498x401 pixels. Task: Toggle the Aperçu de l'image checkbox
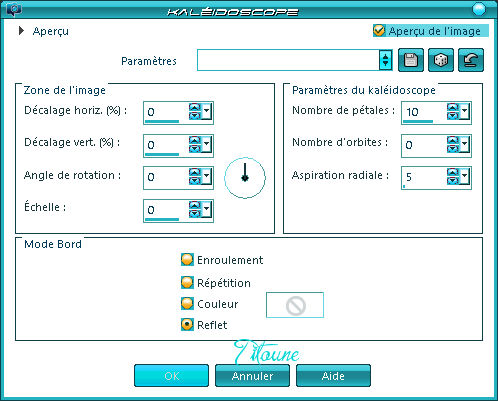pos(379,31)
